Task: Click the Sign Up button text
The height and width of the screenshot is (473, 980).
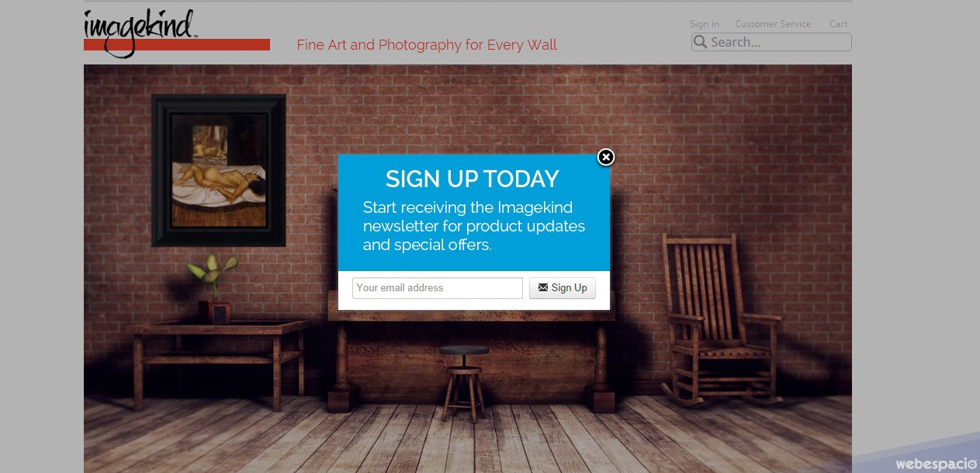Action: click(x=569, y=288)
